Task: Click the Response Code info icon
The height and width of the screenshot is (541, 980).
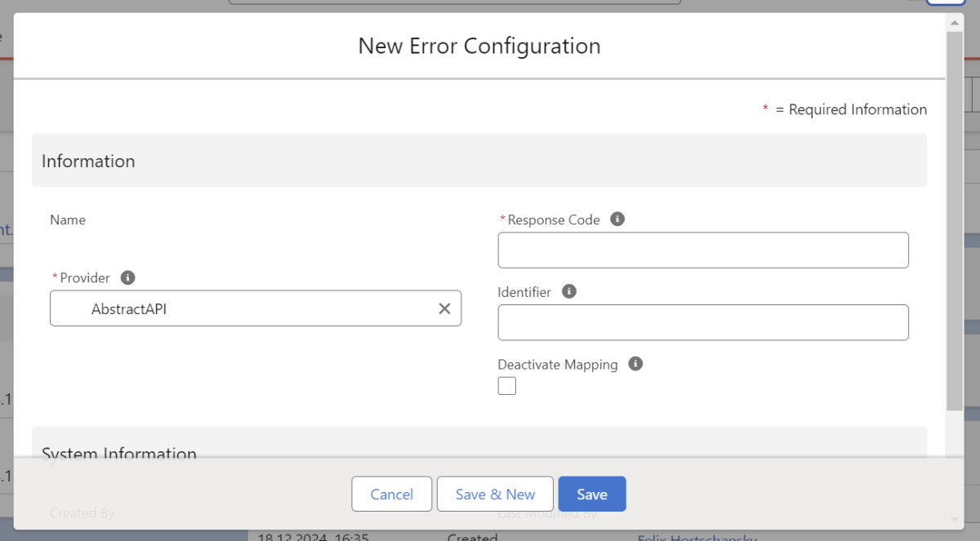Action: [x=618, y=220]
